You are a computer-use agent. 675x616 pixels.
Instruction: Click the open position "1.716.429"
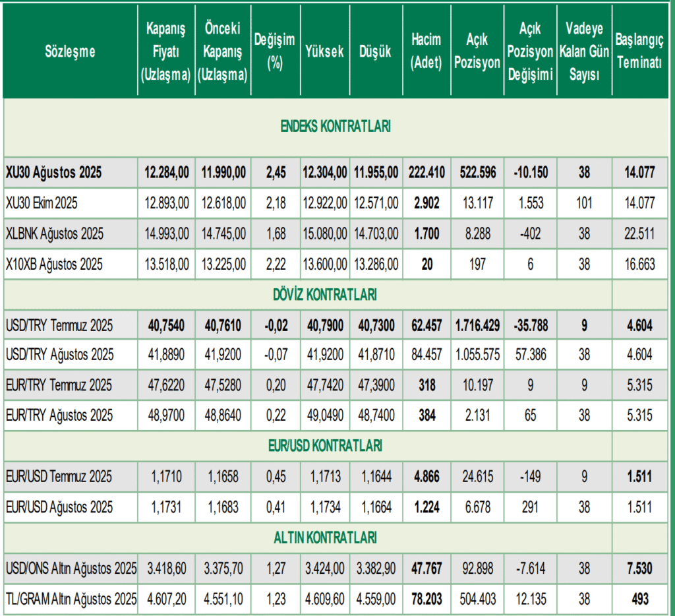(x=477, y=325)
